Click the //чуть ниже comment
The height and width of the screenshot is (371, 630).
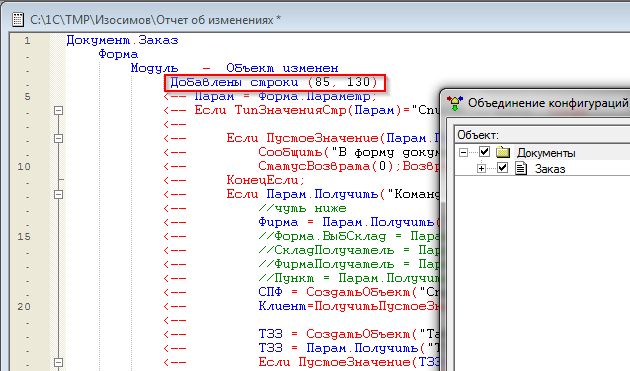pyautogui.click(x=302, y=209)
